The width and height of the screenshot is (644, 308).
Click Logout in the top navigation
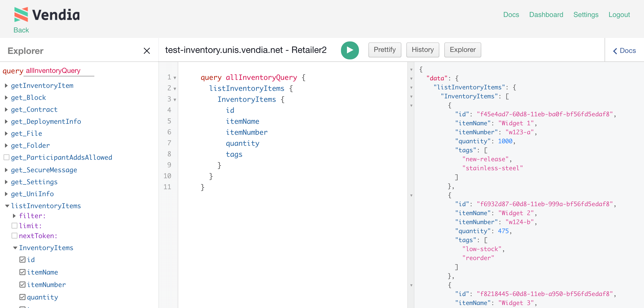coord(619,14)
